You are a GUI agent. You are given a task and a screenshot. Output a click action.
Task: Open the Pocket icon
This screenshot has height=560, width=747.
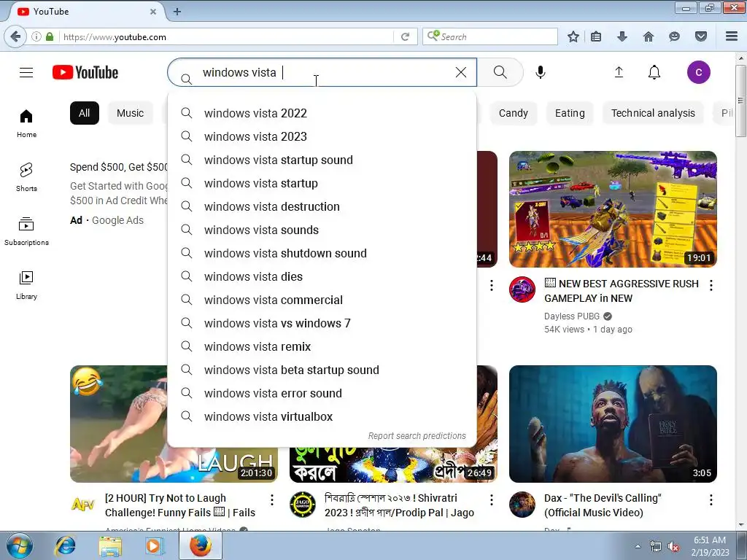click(x=700, y=36)
